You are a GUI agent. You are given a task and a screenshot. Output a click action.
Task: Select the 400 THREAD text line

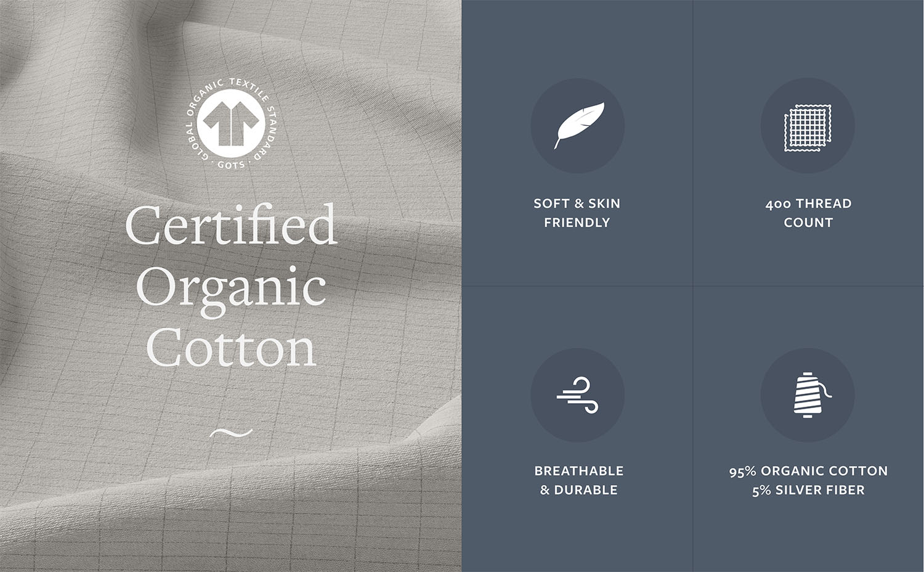click(x=808, y=203)
